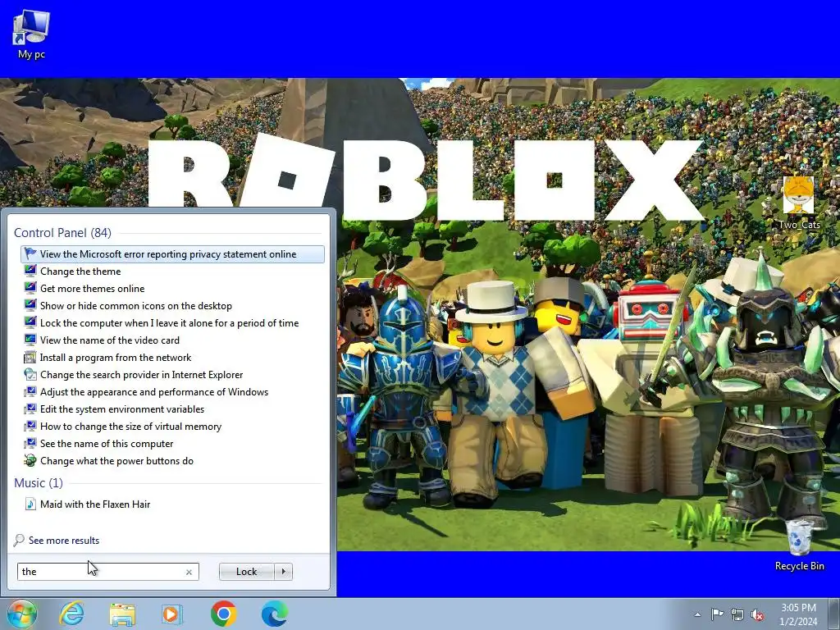
Task: Open Windows Explorer folder on taskbar
Action: [x=122, y=614]
